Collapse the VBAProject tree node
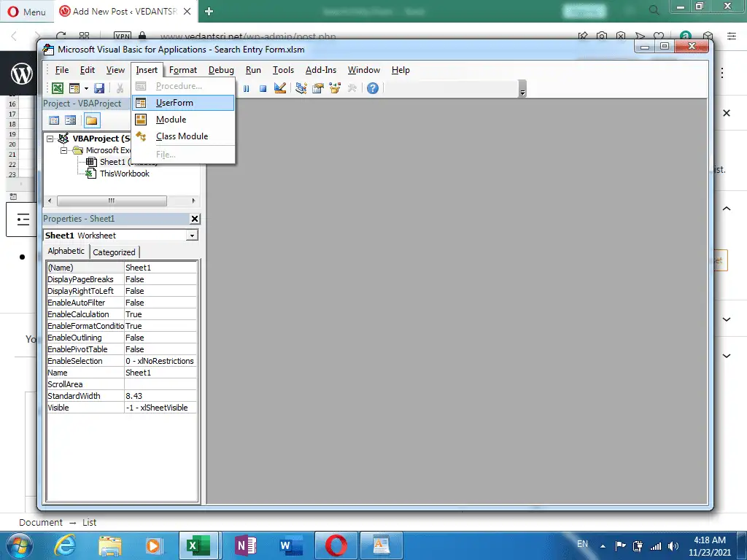Viewport: 747px width, 560px height. point(50,139)
